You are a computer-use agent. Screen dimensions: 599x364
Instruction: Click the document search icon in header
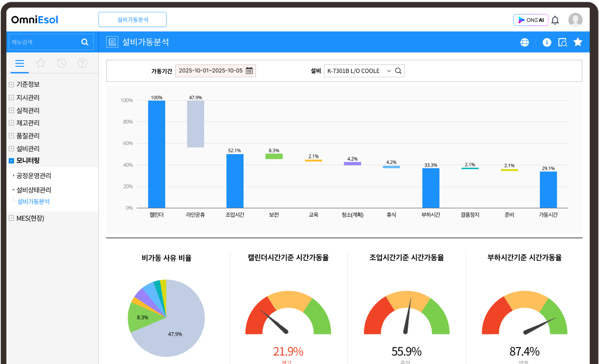pyautogui.click(x=563, y=42)
